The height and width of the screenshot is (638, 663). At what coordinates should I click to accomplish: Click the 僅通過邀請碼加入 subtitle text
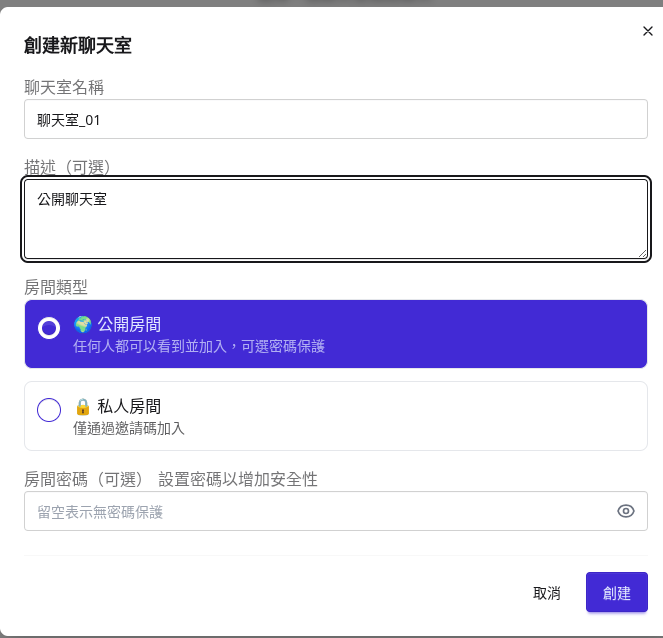pyautogui.click(x=129, y=429)
